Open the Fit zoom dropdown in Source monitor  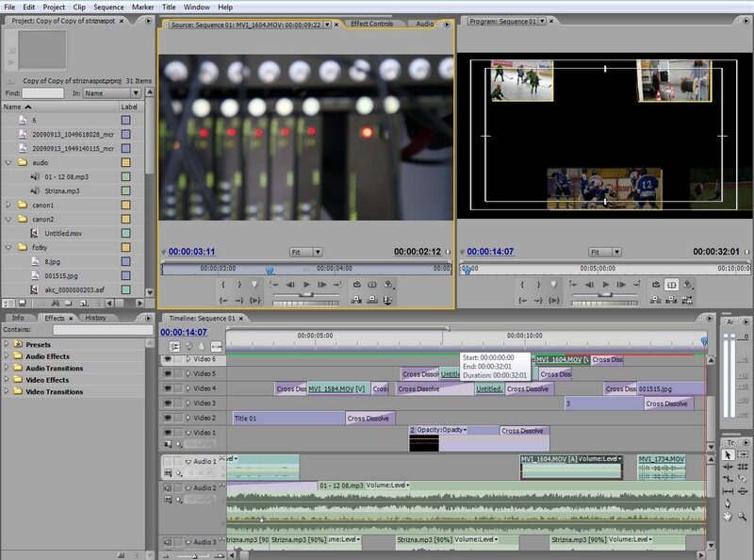click(304, 252)
